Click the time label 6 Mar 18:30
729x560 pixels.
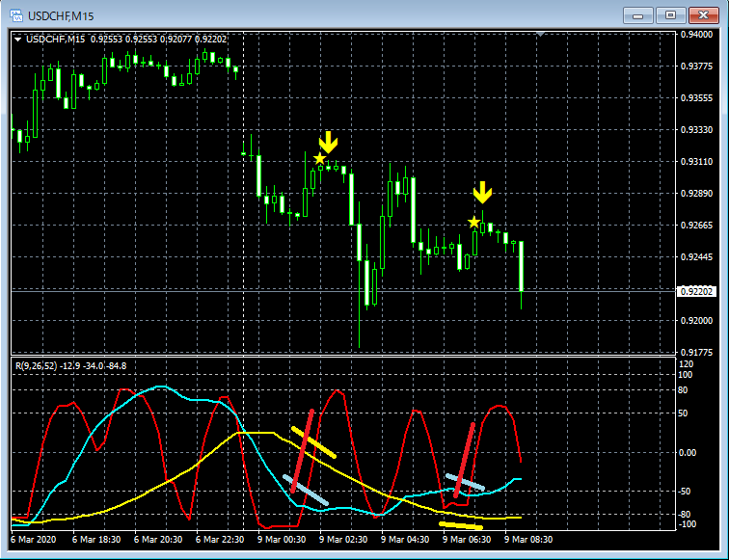point(96,540)
